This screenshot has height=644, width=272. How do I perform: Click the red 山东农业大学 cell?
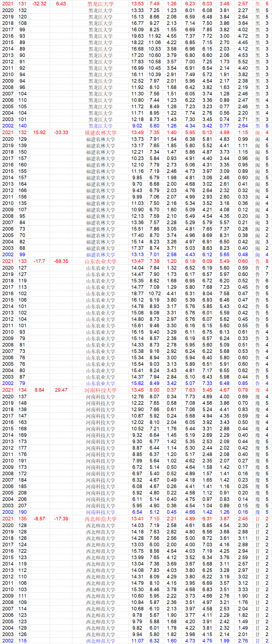click(100, 261)
